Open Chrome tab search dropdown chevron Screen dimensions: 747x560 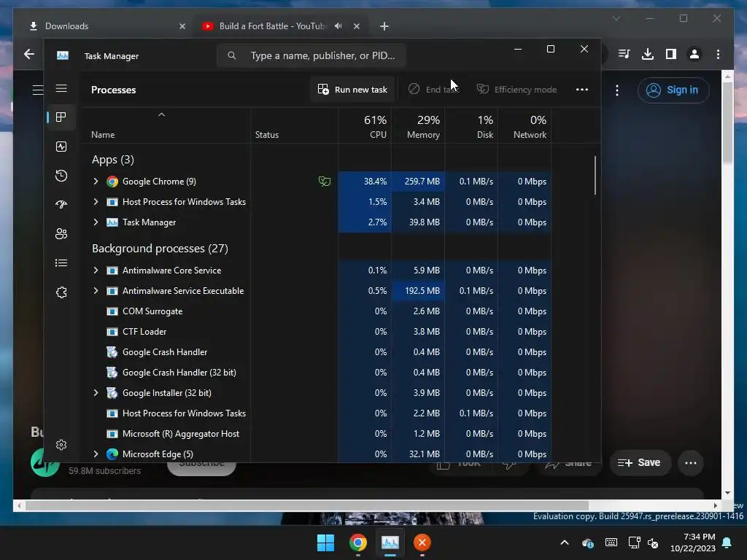click(616, 18)
